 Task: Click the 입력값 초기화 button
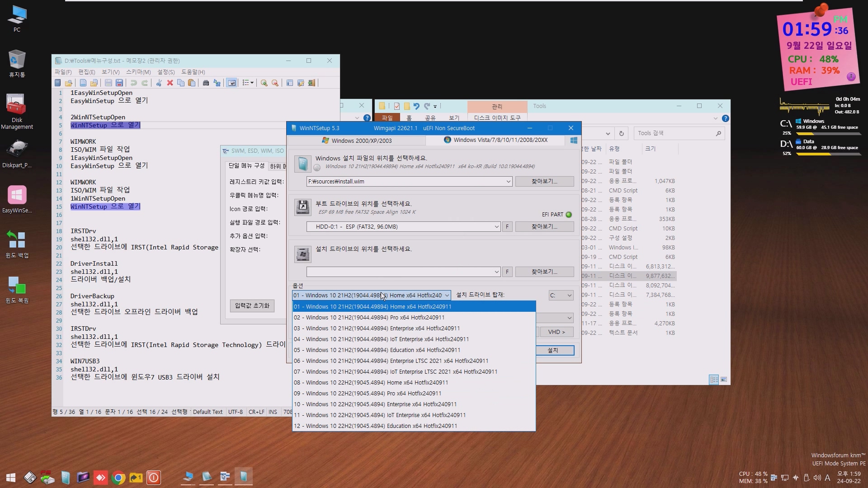252,306
